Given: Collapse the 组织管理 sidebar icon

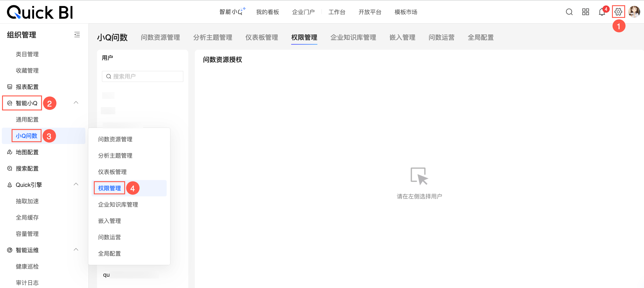Looking at the screenshot, I should point(77,35).
